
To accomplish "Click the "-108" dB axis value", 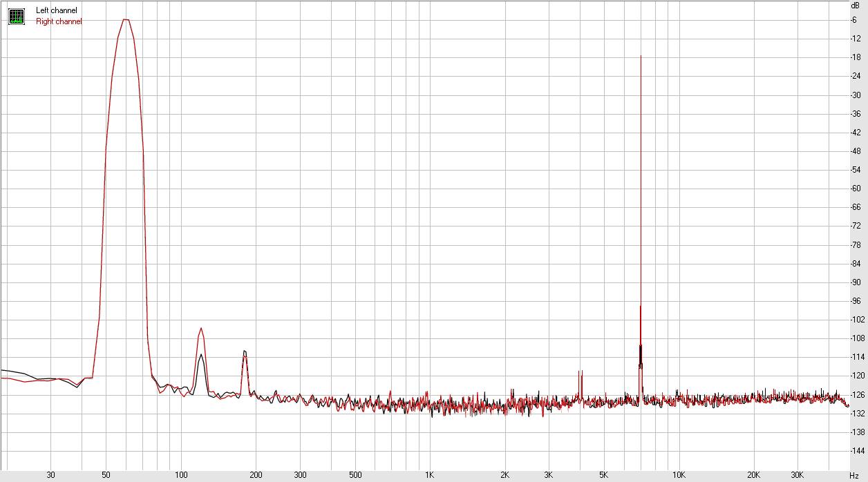I will 858,338.
